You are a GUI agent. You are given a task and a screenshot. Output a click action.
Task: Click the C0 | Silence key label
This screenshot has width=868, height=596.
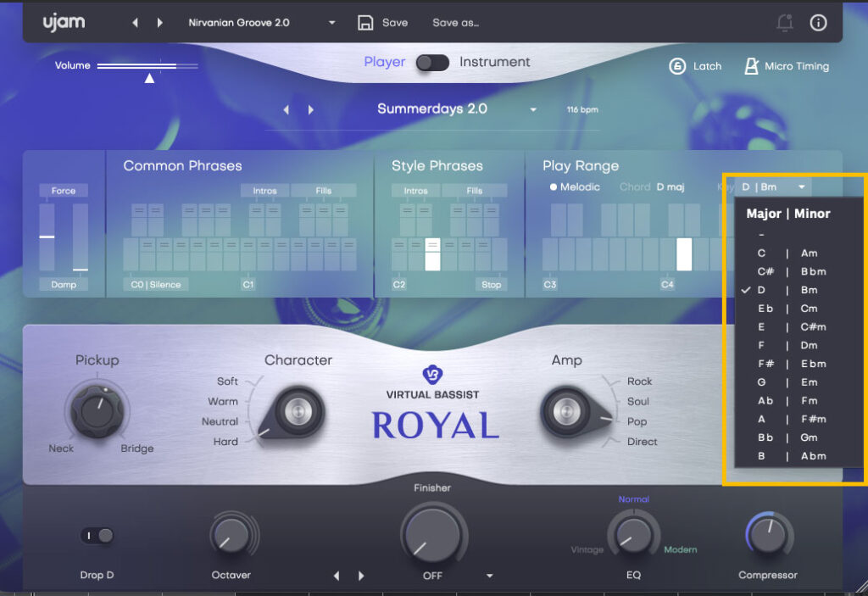pyautogui.click(x=156, y=284)
